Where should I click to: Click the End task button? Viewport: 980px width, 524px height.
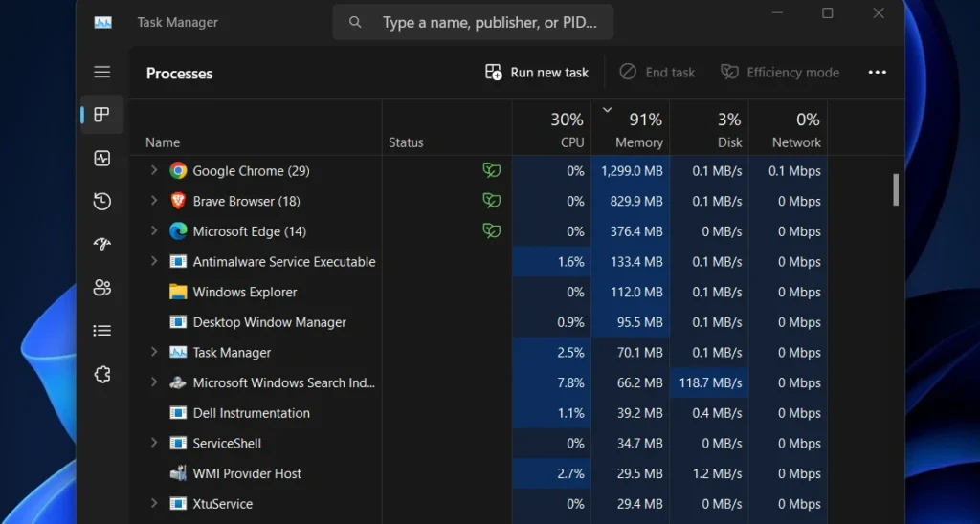[x=657, y=73]
